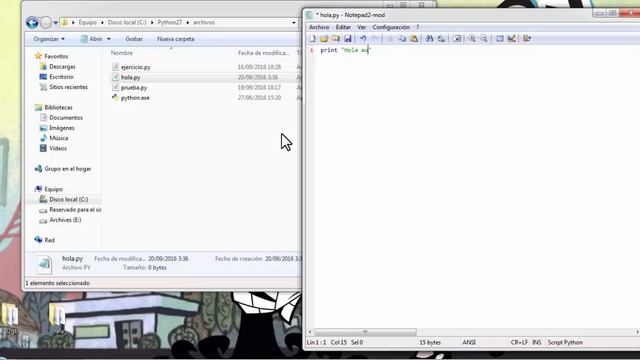Open the Ver menu in Notepad2
The height and width of the screenshot is (360, 640).
click(362, 27)
